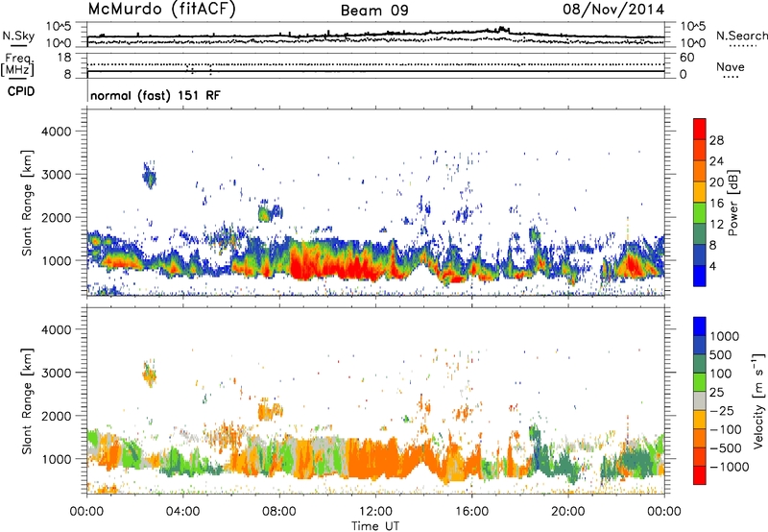The width and height of the screenshot is (768, 532).
Task: Click the "12" tick on the Power colorbar
Action: pyautogui.click(x=716, y=225)
